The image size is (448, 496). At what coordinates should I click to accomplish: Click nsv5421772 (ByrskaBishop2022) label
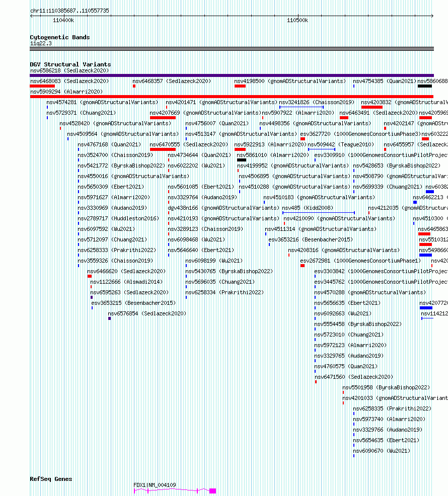point(121,166)
